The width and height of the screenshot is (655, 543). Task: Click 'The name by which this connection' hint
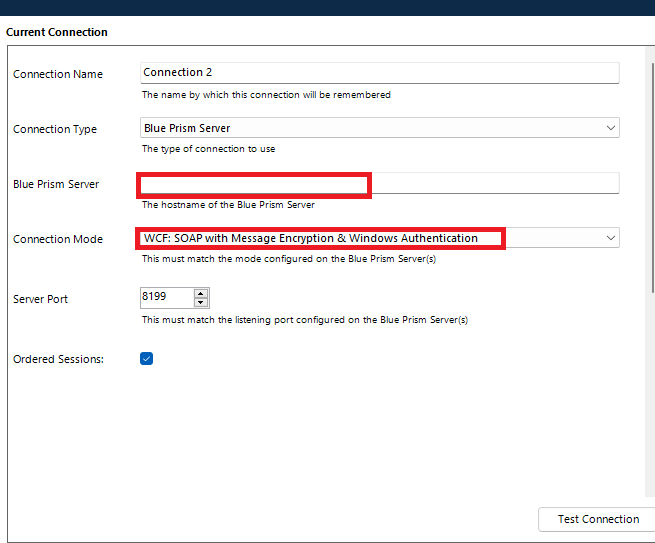pyautogui.click(x=266, y=95)
